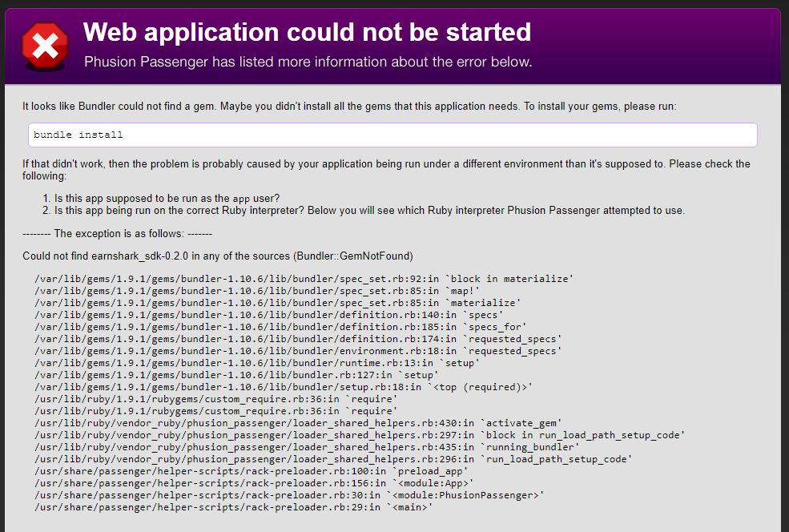Click 'The exception is as follows' separator text
The height and width of the screenshot is (532, 789).
[x=117, y=233]
